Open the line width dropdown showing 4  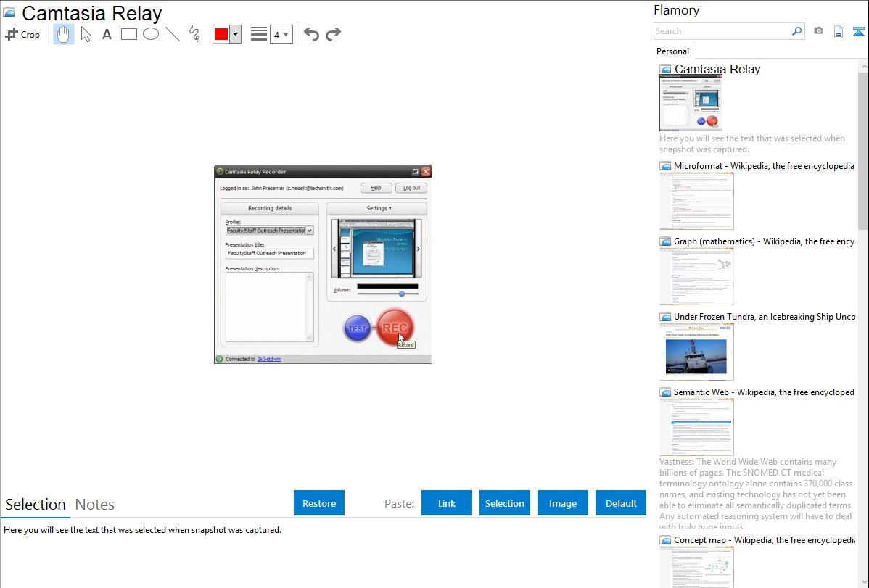pos(281,34)
